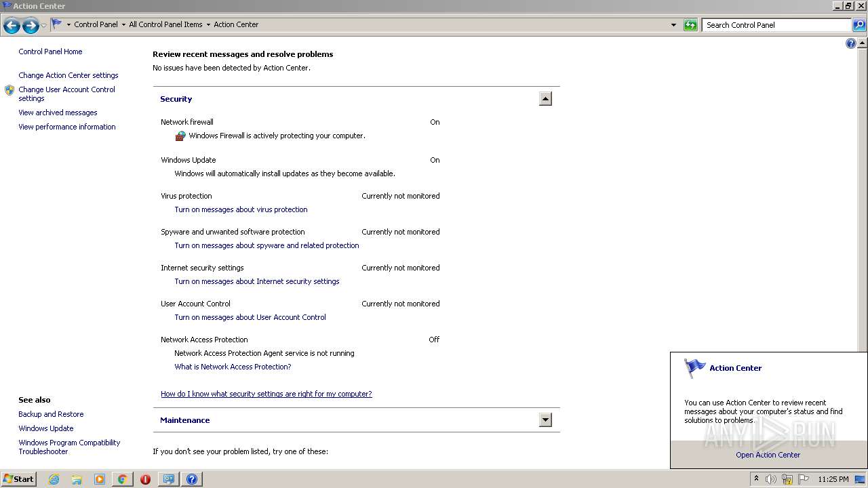The image size is (868, 488).
Task: Click the Action Center flag icon in address bar
Action: point(57,24)
